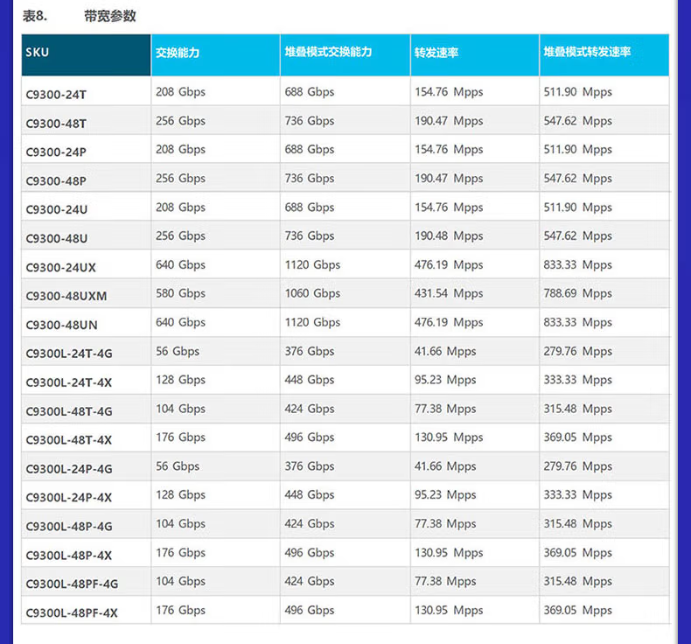Click the 转发速率 column header
The height and width of the screenshot is (644, 691).
pos(435,52)
